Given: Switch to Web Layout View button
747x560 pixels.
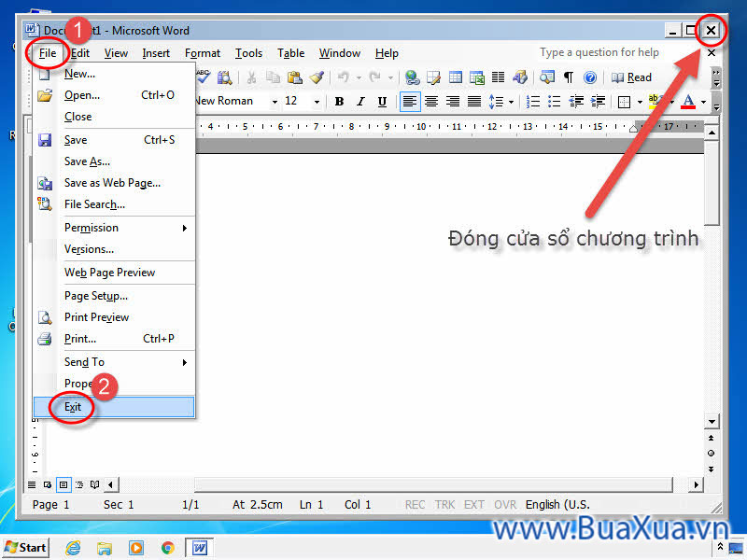Looking at the screenshot, I should pyautogui.click(x=48, y=484).
